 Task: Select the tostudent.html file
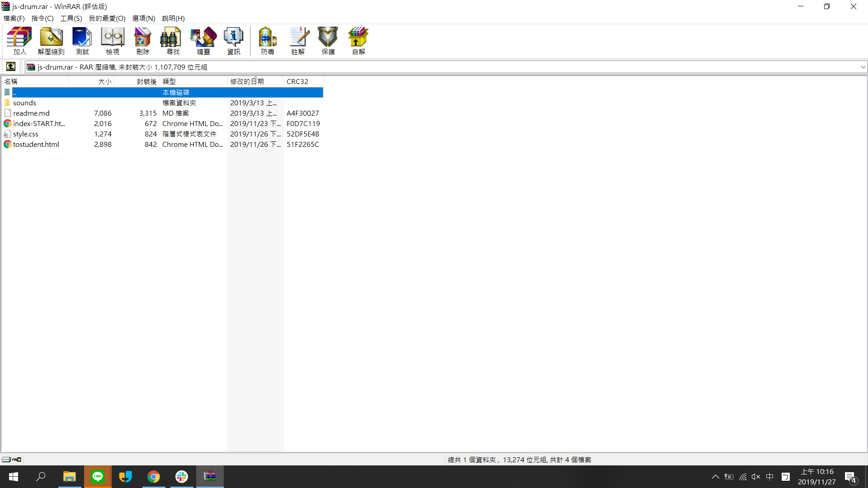(36, 145)
